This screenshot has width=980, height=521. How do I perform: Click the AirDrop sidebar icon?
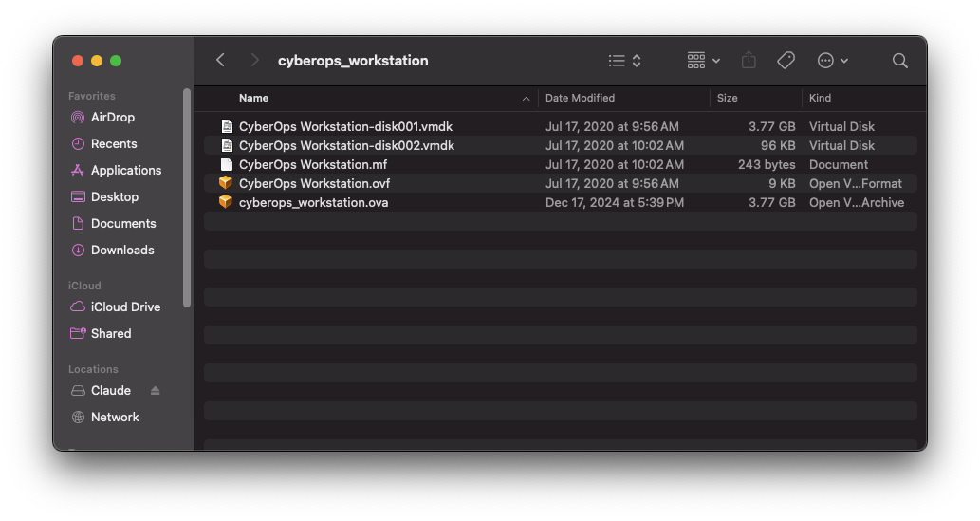point(78,118)
